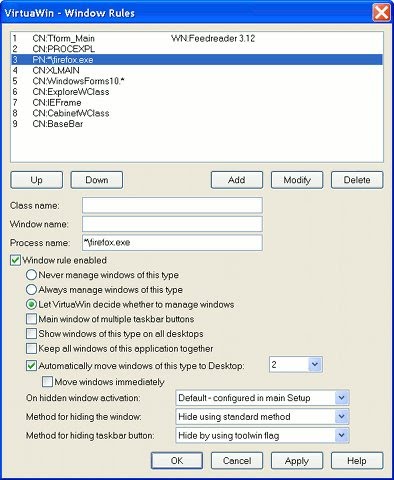Click WN:Feedreader 3.12 entry text
Image resolution: width=394 pixels, height=480 pixels.
tap(213, 38)
